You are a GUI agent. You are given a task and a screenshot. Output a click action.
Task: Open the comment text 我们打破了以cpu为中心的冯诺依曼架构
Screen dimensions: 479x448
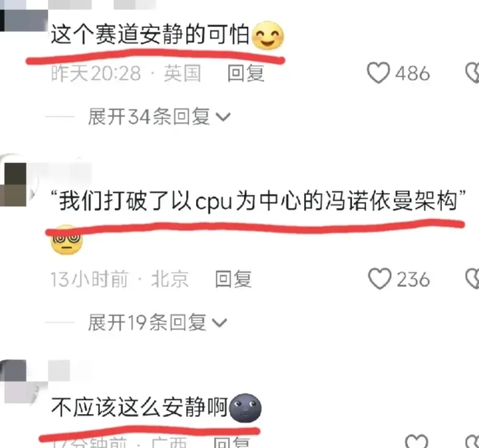(258, 201)
